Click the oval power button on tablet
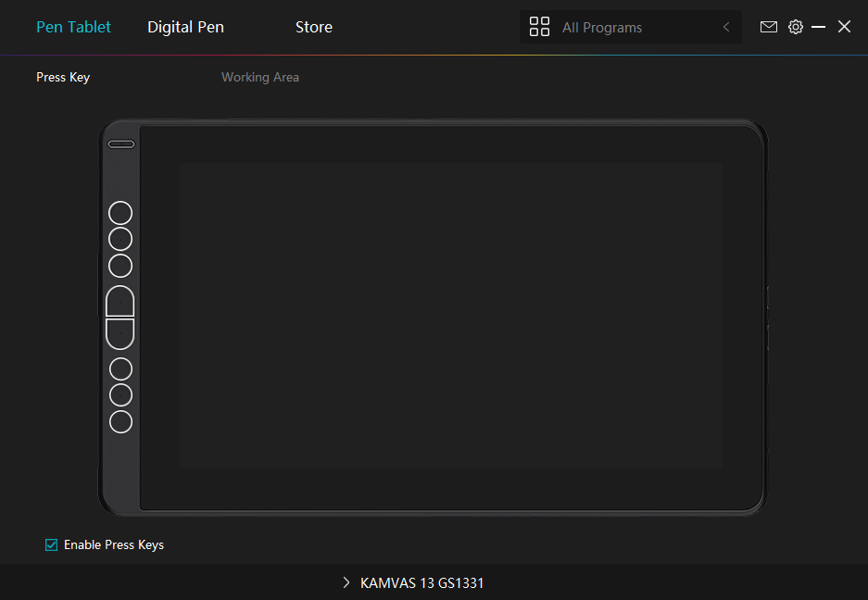The width and height of the screenshot is (868, 600). coord(120,144)
